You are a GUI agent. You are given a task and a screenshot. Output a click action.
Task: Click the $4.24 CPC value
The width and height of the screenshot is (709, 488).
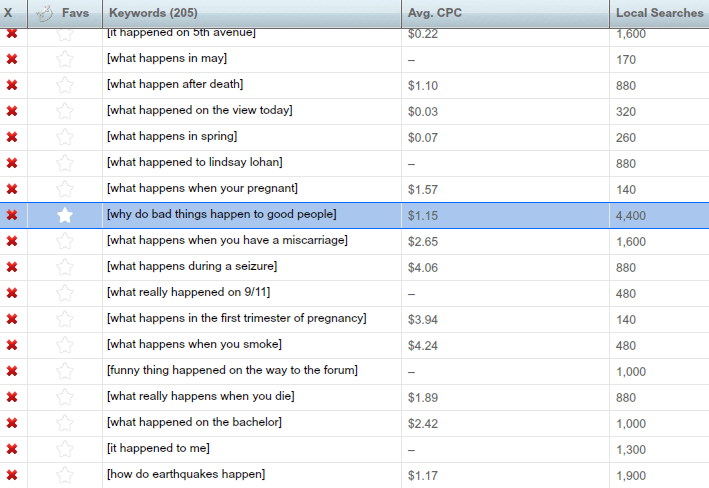(423, 346)
